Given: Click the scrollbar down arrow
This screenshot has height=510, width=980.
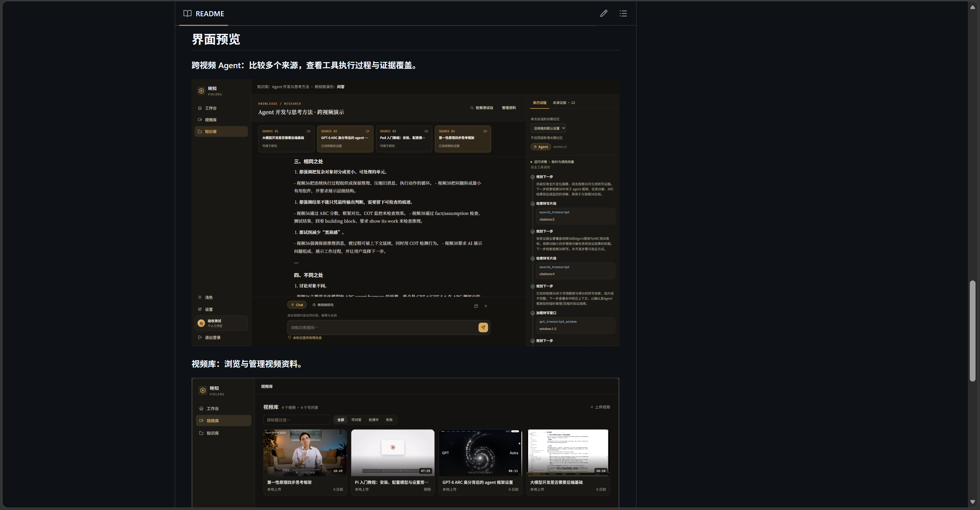Looking at the screenshot, I should 973,502.
